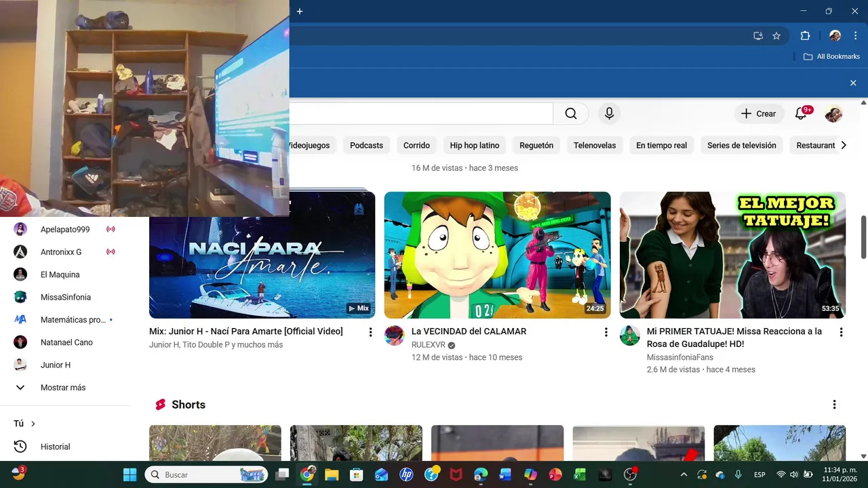Viewport: 868px width, 488px height.
Task: Open McAfee from the taskbar
Action: (456, 474)
